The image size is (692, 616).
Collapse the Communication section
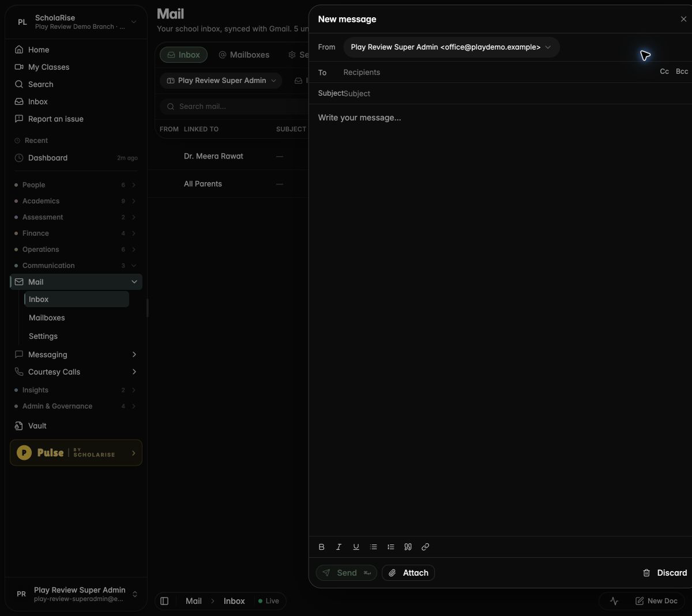[76, 266]
